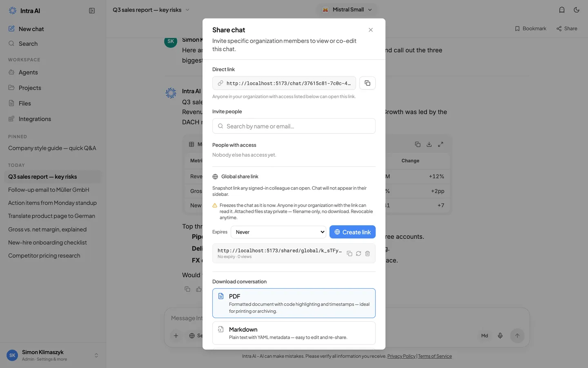The height and width of the screenshot is (368, 588).
Task: Open Agents in the workspace sidebar
Action: coord(28,72)
